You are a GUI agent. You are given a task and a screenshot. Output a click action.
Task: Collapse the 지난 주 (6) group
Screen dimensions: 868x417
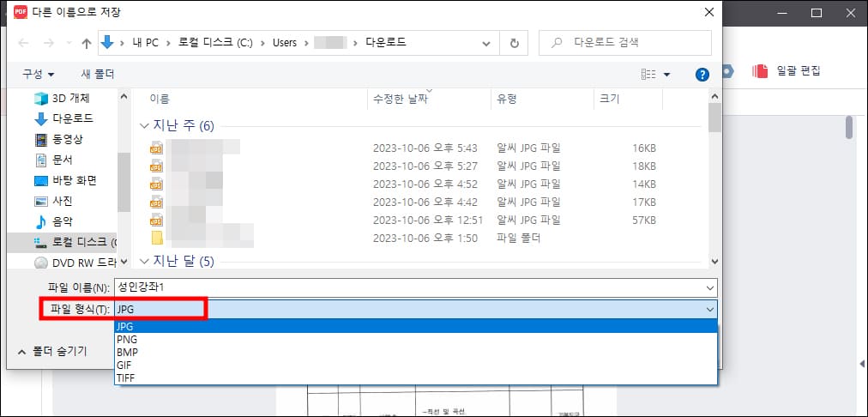point(144,126)
